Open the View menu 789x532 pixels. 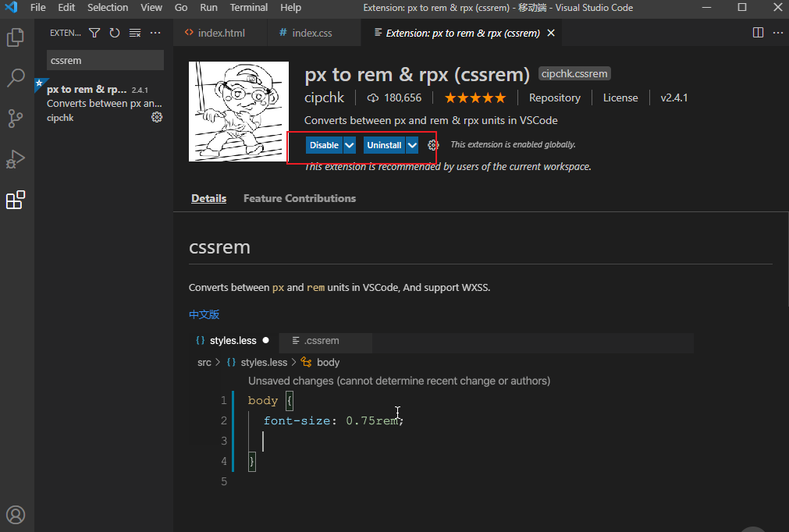point(151,8)
